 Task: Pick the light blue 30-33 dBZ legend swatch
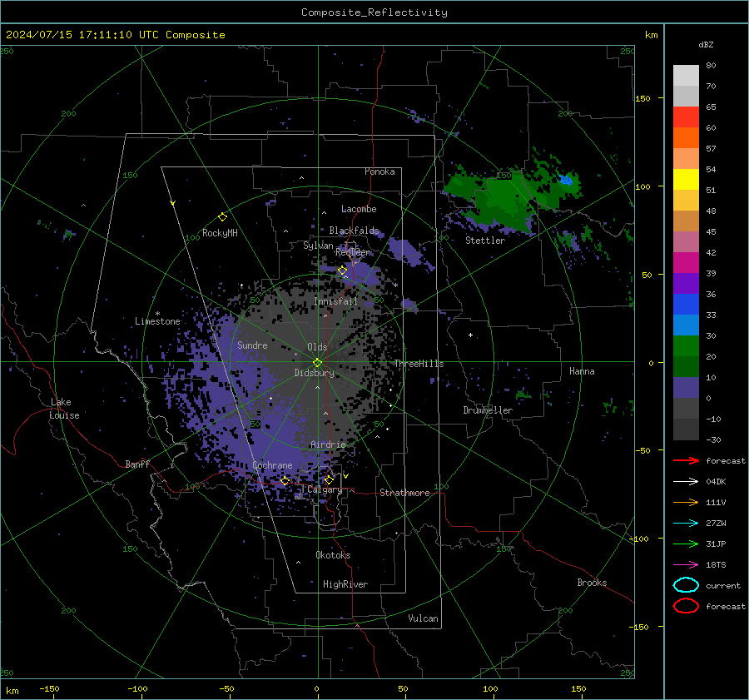(x=686, y=325)
